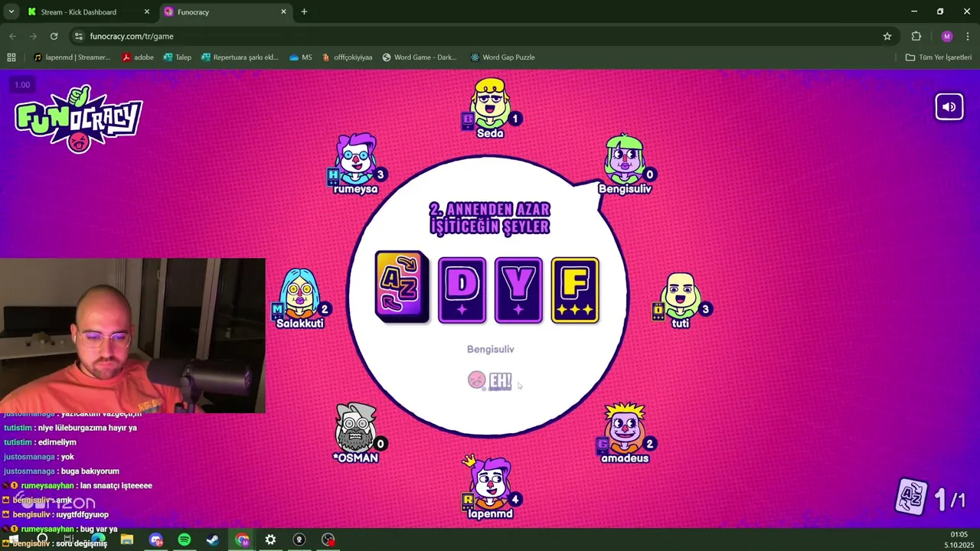This screenshot has width=980, height=551.
Task: Open the Word Game - Dark... bookmark
Action: coord(419,57)
